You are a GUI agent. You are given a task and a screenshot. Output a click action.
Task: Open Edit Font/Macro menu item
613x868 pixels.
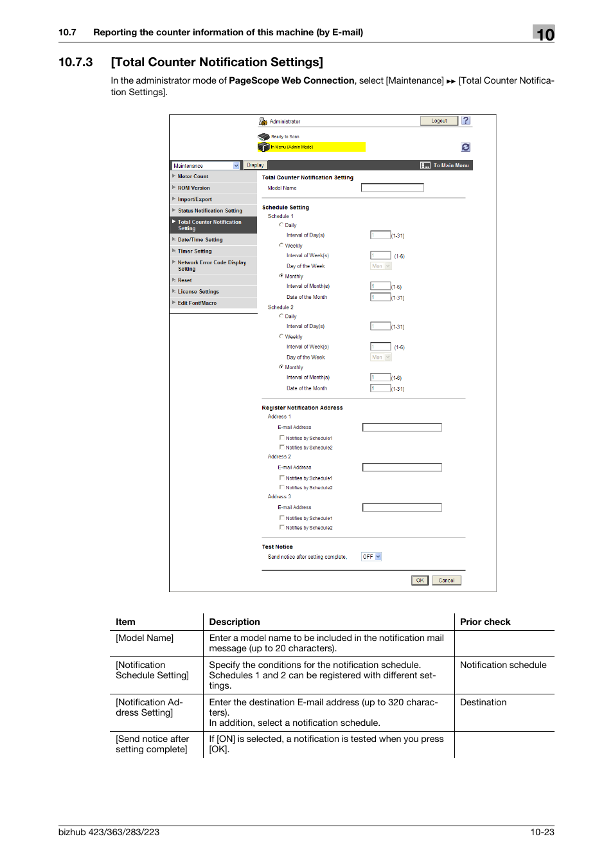[213, 303]
